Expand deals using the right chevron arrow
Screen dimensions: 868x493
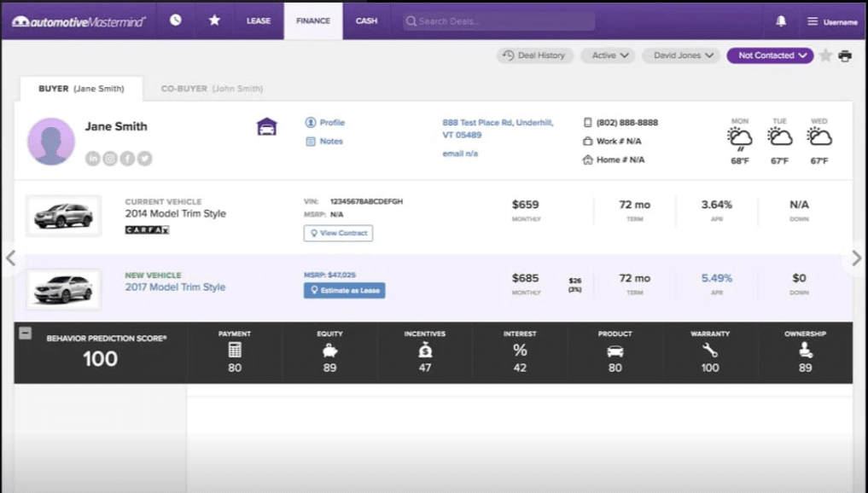click(x=856, y=258)
